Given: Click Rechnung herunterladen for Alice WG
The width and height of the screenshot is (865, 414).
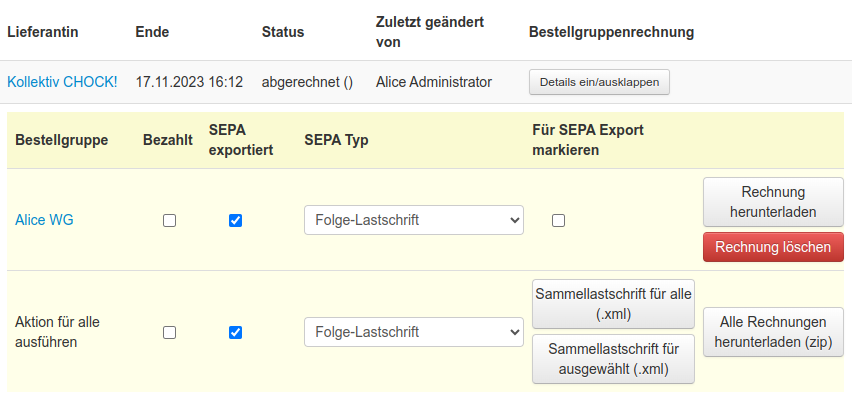Looking at the screenshot, I should coord(773,202).
